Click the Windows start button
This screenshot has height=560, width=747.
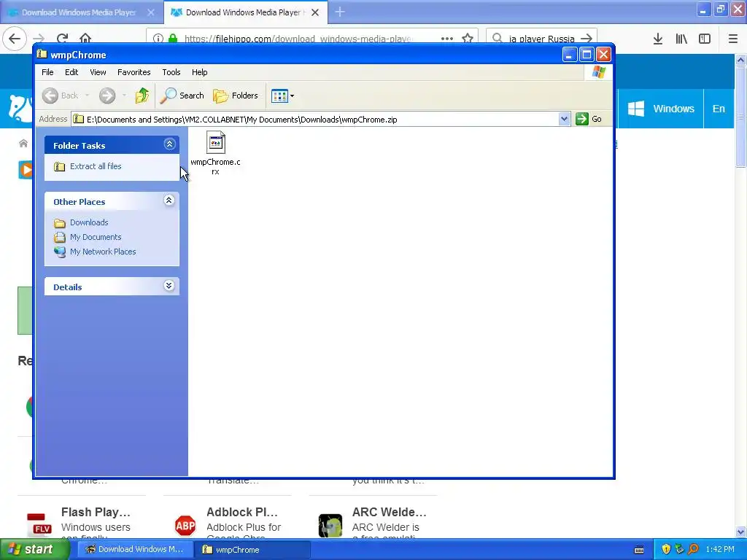(34, 550)
